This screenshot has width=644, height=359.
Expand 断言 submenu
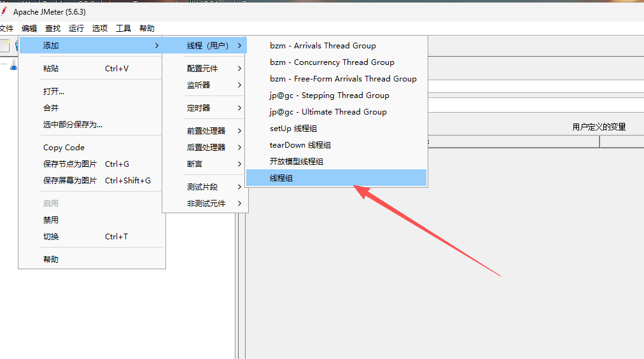(x=205, y=164)
